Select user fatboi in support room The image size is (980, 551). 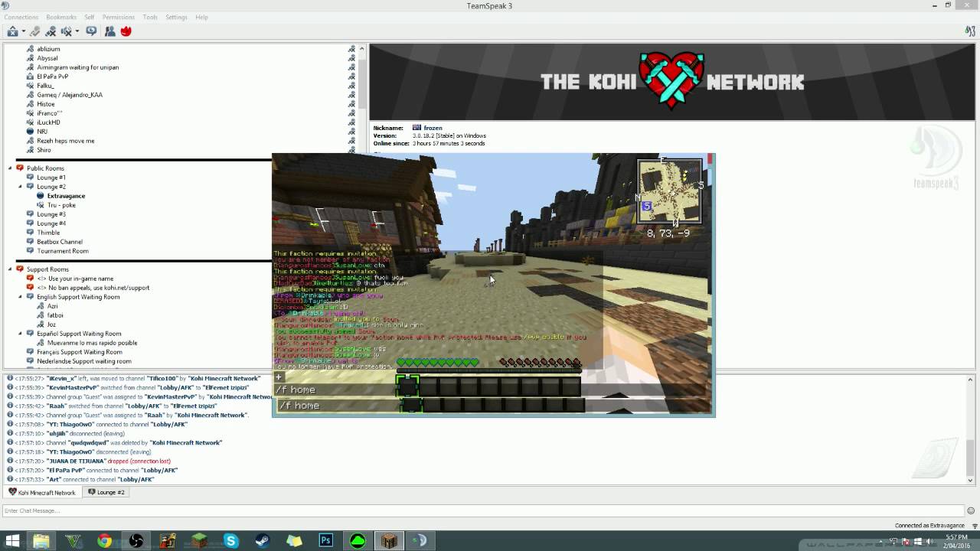[x=55, y=315]
